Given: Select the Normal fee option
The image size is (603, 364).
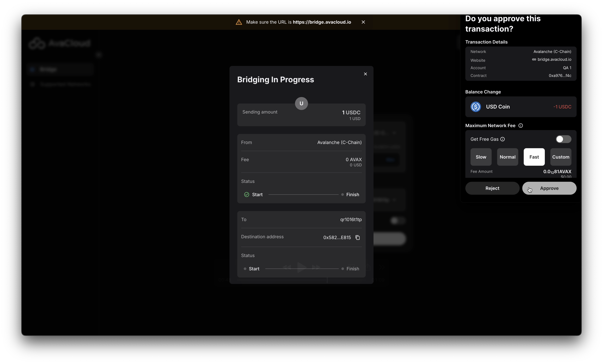Looking at the screenshot, I should [x=507, y=157].
